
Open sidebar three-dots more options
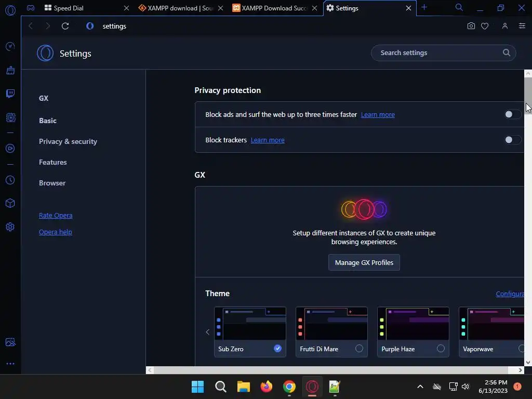[10, 364]
